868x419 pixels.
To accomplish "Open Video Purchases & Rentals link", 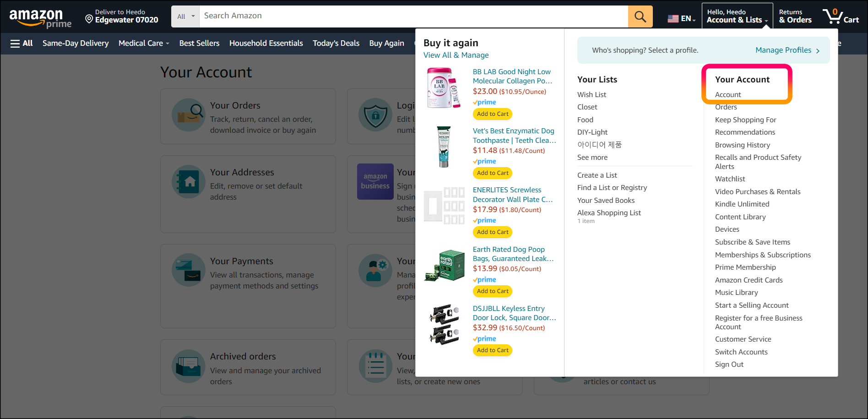I will tap(758, 191).
